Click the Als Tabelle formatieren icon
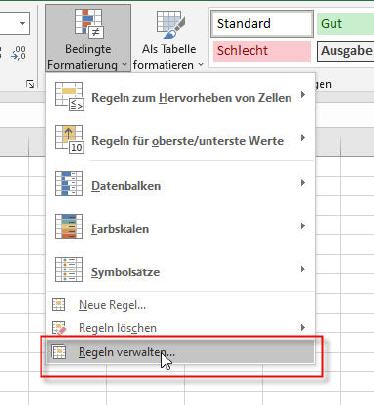The width and height of the screenshot is (374, 405). 170,24
